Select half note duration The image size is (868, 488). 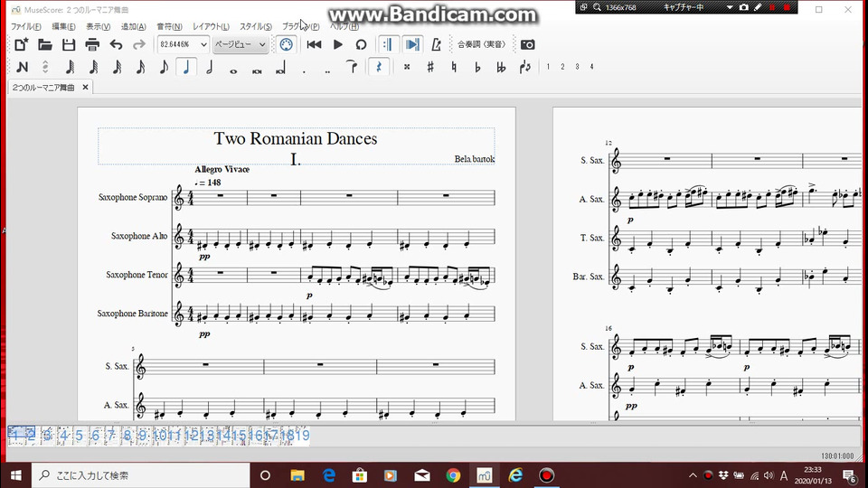[x=210, y=67]
